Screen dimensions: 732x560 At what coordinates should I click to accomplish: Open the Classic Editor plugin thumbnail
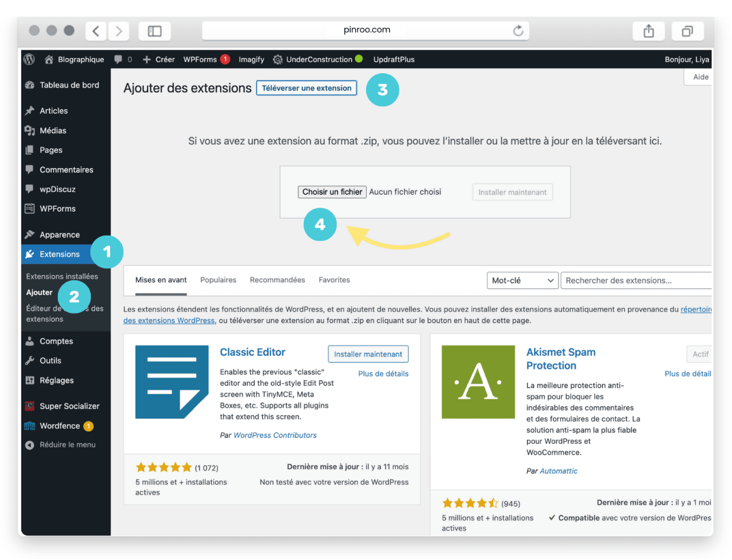tap(172, 382)
